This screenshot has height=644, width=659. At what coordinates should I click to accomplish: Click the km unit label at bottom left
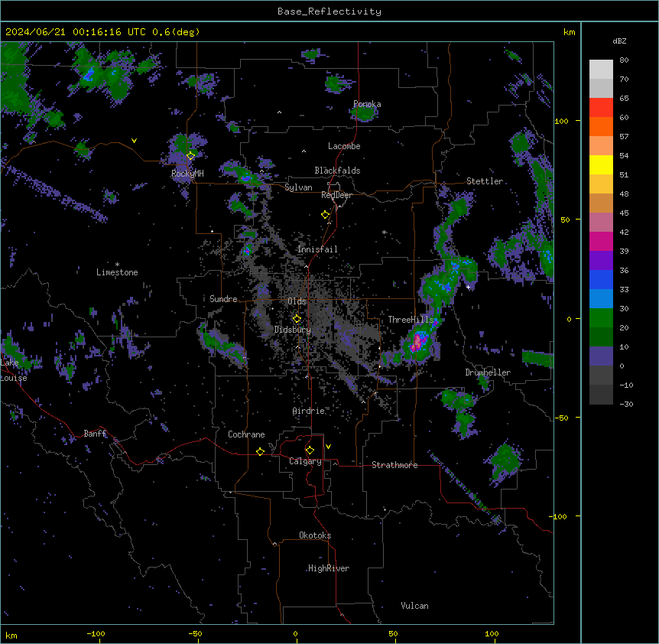(11, 635)
